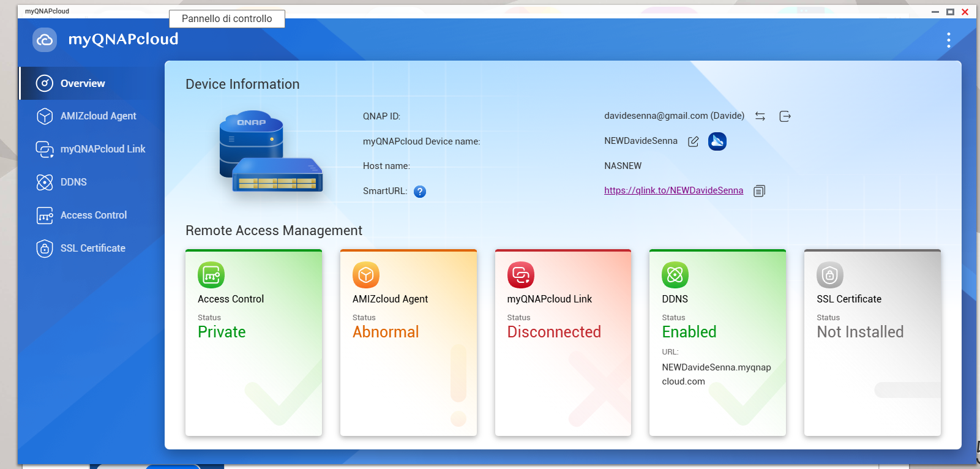The height and width of the screenshot is (469, 980).
Task: Open the SSL Certificate Not Installed card
Action: [x=872, y=343]
